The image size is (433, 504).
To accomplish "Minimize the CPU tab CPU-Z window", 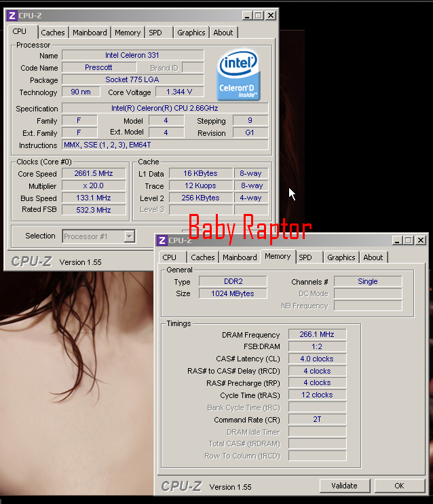I will tap(246, 16).
